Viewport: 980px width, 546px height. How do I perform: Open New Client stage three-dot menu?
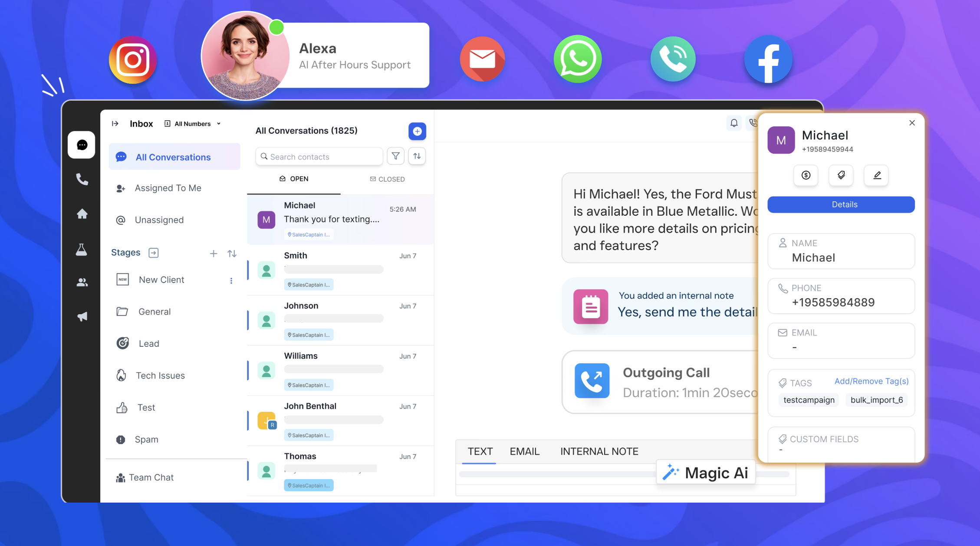point(231,281)
